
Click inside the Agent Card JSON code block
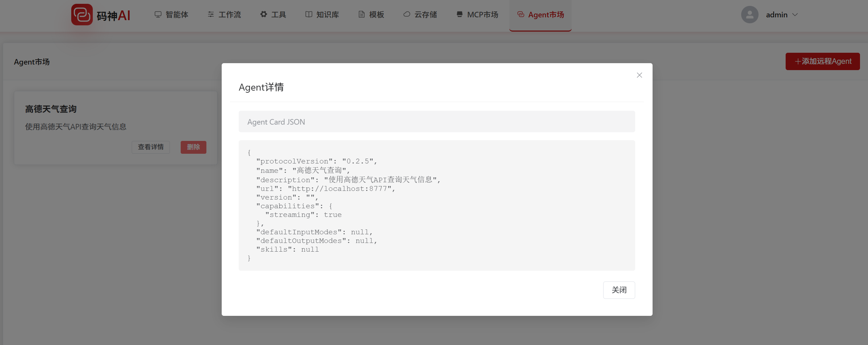tap(436, 205)
